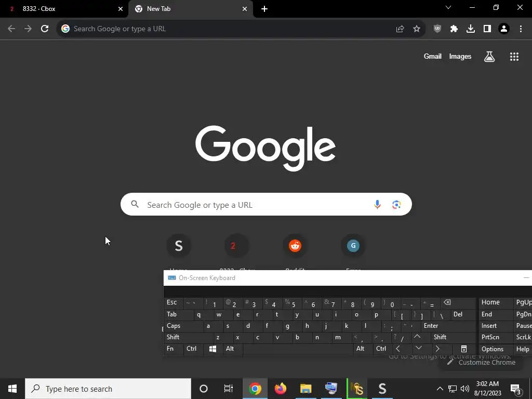Toggle right Alt key on On-Screen Keyboard
This screenshot has height=399, width=532.
pos(363,349)
